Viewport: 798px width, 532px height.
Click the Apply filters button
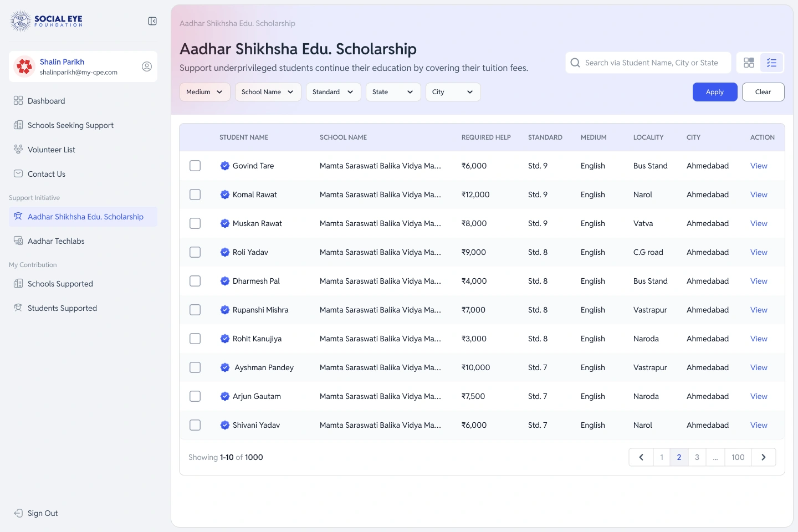point(715,92)
